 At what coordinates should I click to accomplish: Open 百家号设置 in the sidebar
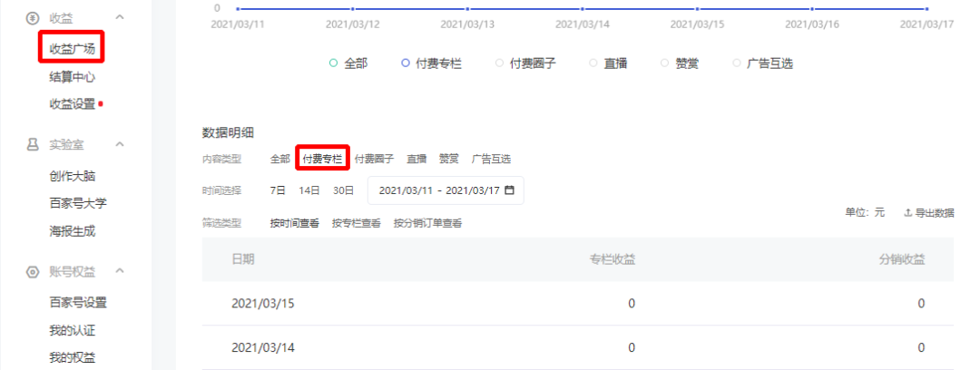tap(77, 303)
